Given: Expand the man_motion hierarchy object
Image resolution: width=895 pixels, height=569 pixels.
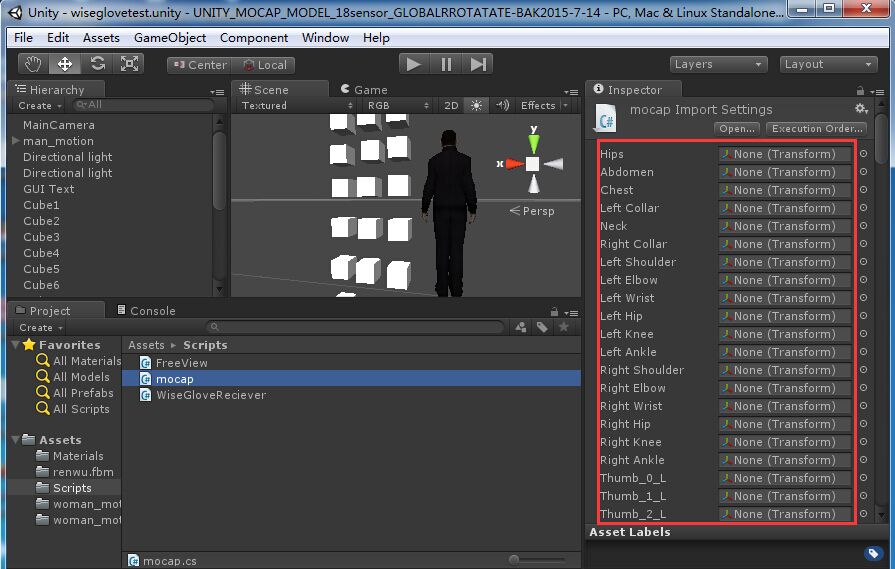Looking at the screenshot, I should (15, 141).
